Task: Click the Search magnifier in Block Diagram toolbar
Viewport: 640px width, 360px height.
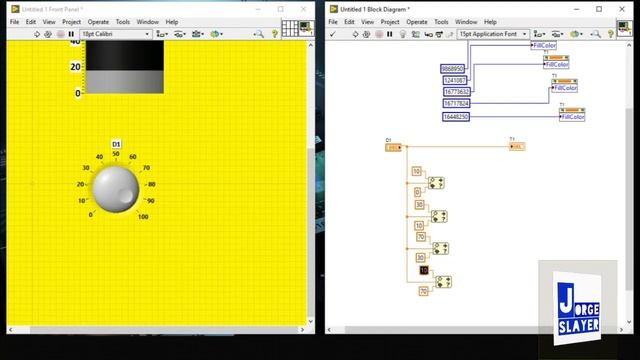Action: 596,34
